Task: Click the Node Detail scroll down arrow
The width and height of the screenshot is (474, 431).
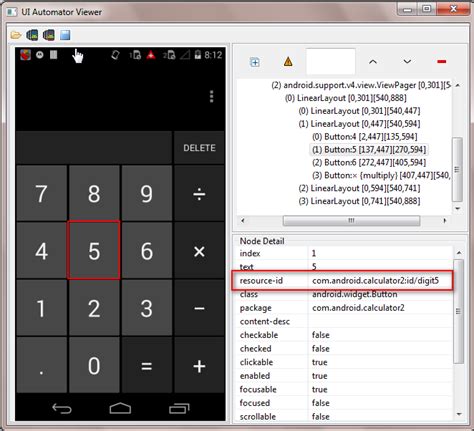Action: (x=459, y=414)
